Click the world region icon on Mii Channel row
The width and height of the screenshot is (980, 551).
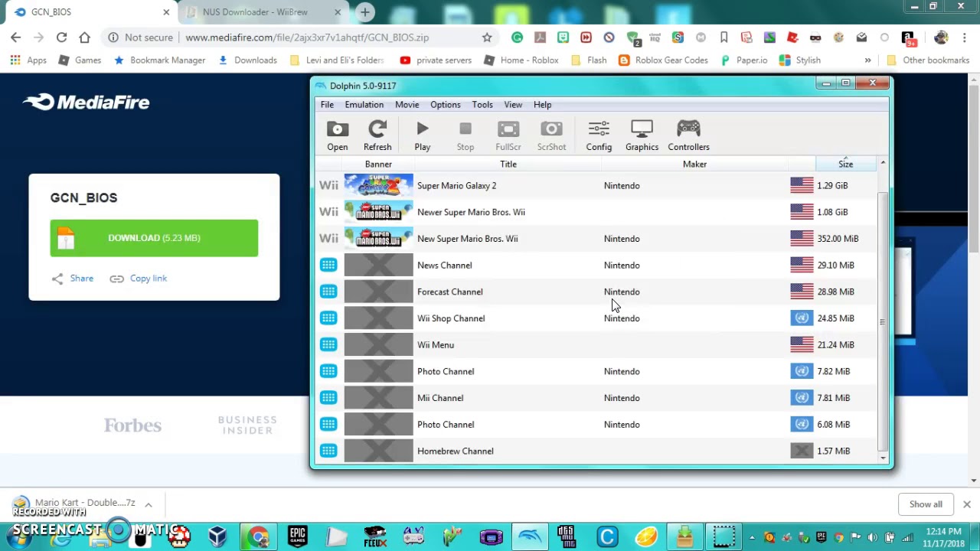(802, 398)
